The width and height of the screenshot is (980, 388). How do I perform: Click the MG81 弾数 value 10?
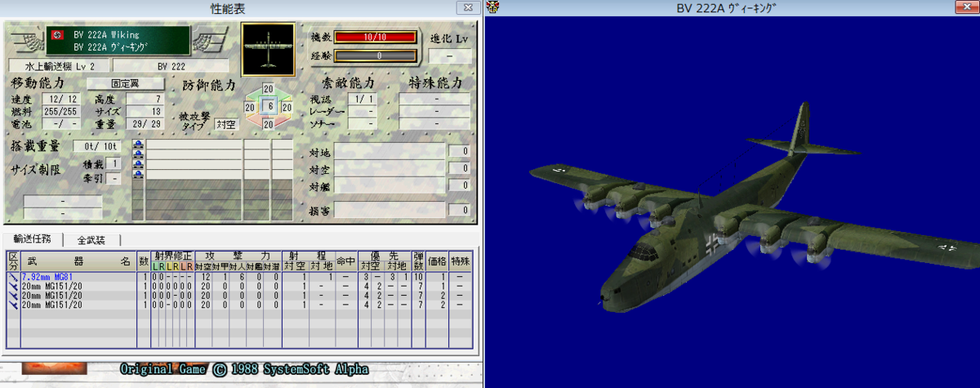pyautogui.click(x=419, y=278)
